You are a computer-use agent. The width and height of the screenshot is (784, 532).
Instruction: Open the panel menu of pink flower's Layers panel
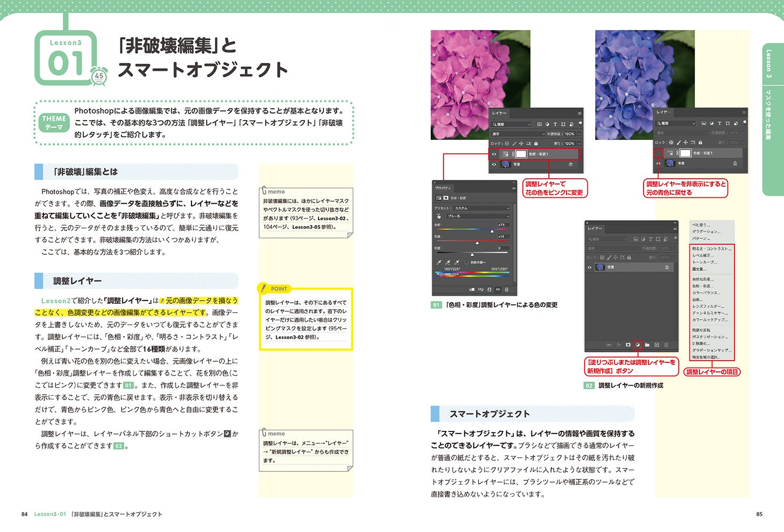pyautogui.click(x=579, y=113)
